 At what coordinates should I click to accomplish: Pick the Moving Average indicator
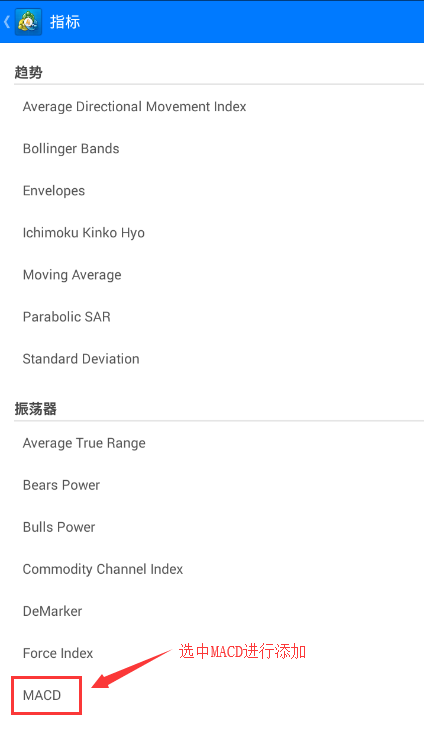(212, 275)
